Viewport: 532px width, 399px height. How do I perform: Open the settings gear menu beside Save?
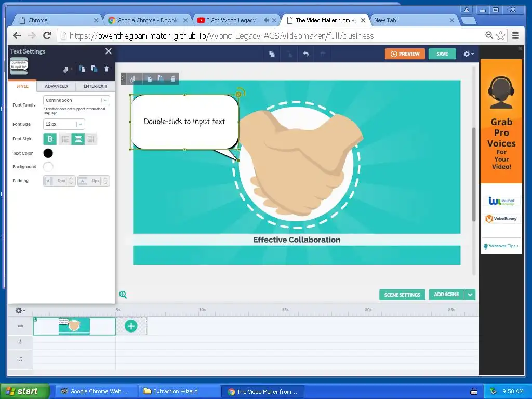(x=468, y=54)
